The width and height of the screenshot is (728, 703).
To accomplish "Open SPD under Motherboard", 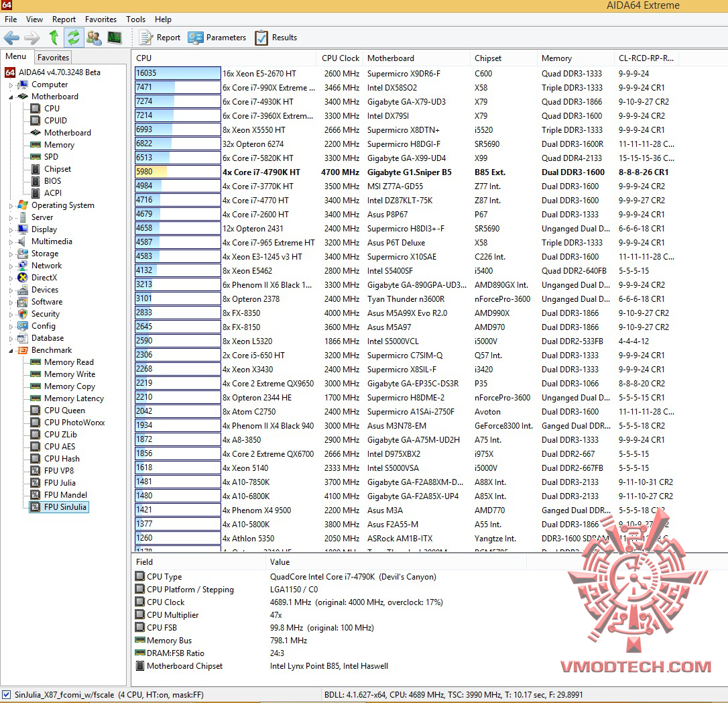I will [x=51, y=156].
